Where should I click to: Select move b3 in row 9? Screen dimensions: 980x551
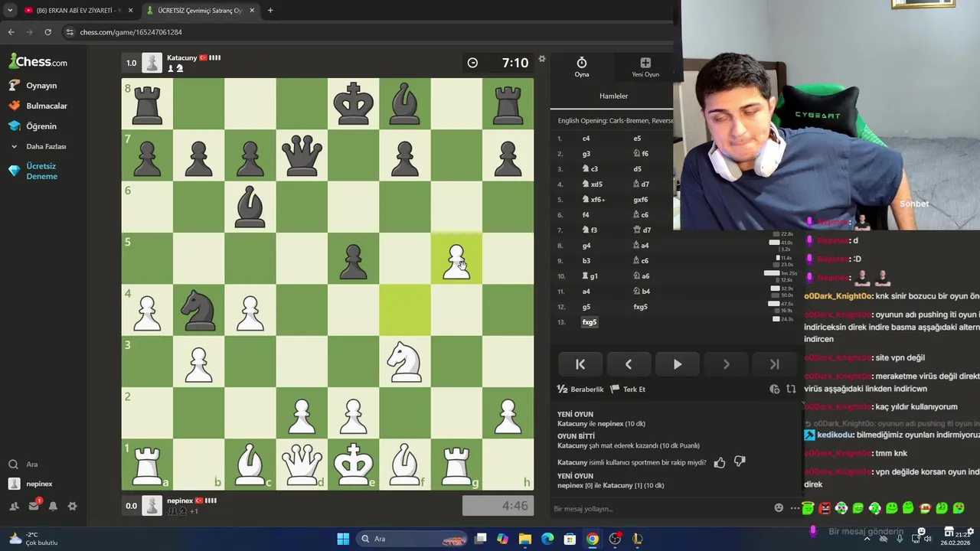pyautogui.click(x=586, y=261)
